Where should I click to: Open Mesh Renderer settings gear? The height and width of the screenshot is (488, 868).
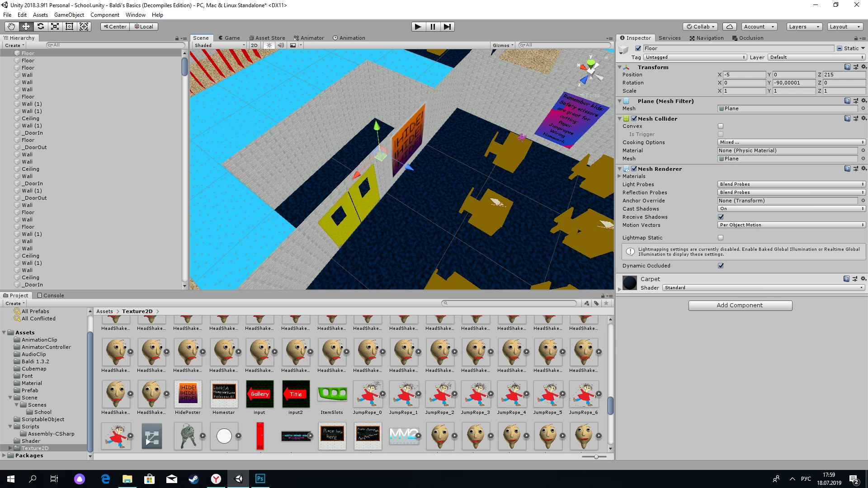tap(863, 169)
